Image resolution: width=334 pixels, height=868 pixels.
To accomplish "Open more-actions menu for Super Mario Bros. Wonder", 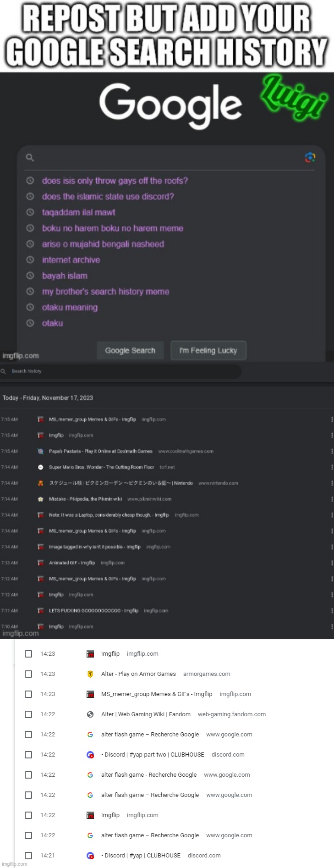I will pos(332,467).
